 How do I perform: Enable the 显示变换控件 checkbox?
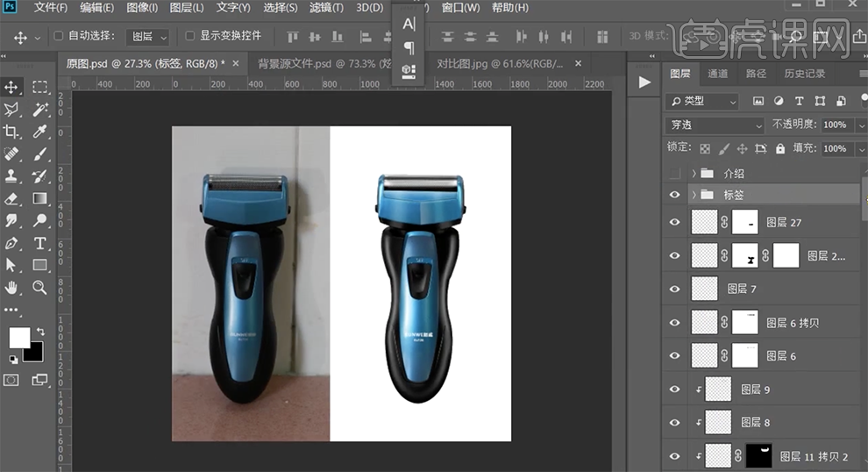[x=190, y=37]
